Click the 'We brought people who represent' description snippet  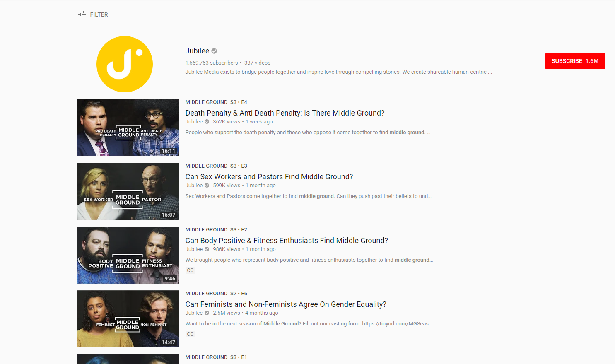(309, 260)
